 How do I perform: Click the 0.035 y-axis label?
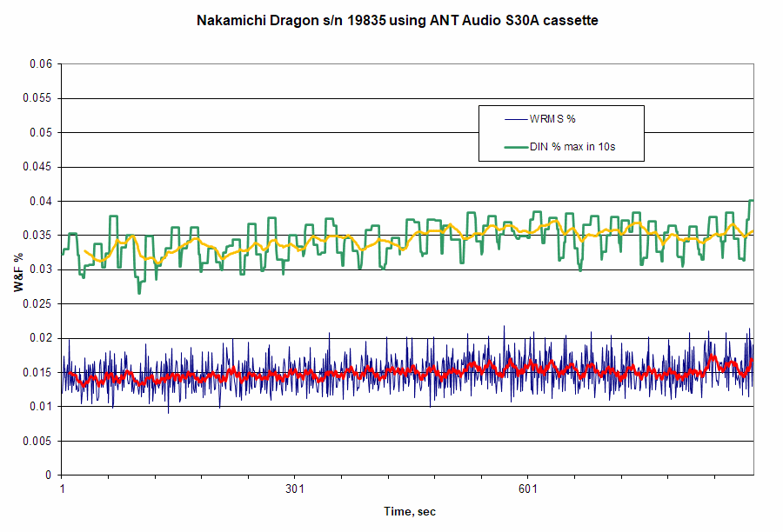point(37,235)
